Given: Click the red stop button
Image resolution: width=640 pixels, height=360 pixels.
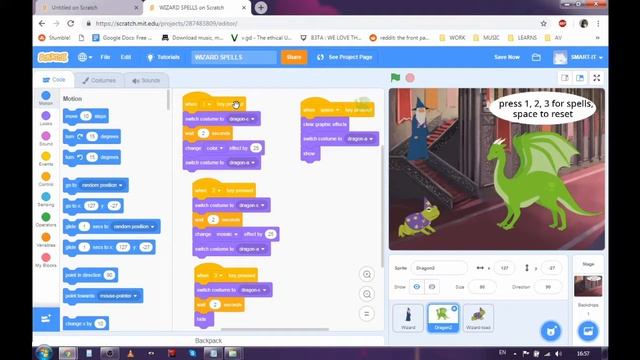Looking at the screenshot, I should [x=410, y=78].
